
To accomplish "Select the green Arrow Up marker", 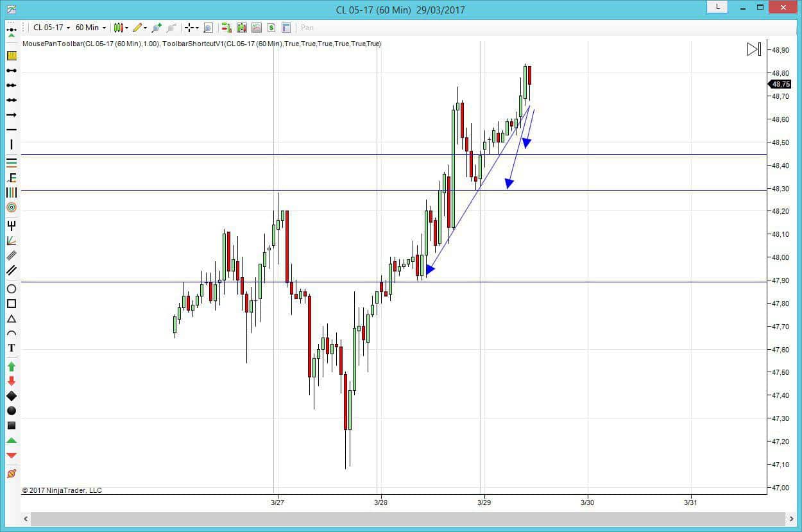I will coord(12,366).
